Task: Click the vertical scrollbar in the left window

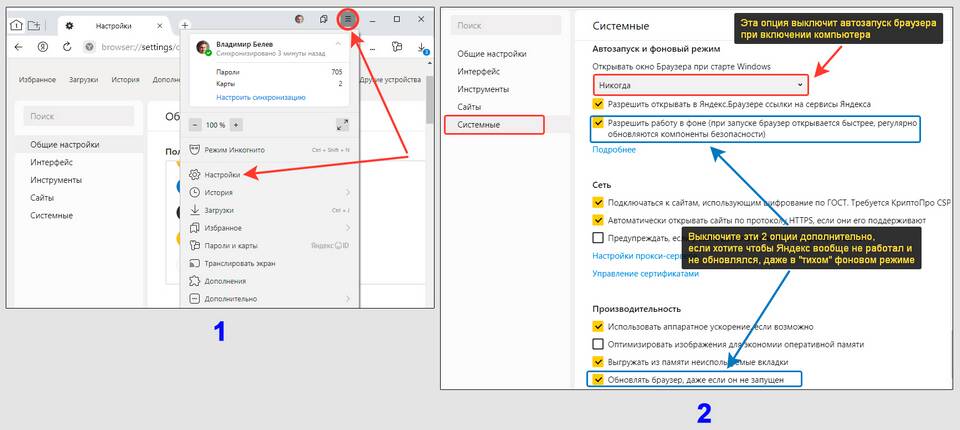Action: pos(430,98)
